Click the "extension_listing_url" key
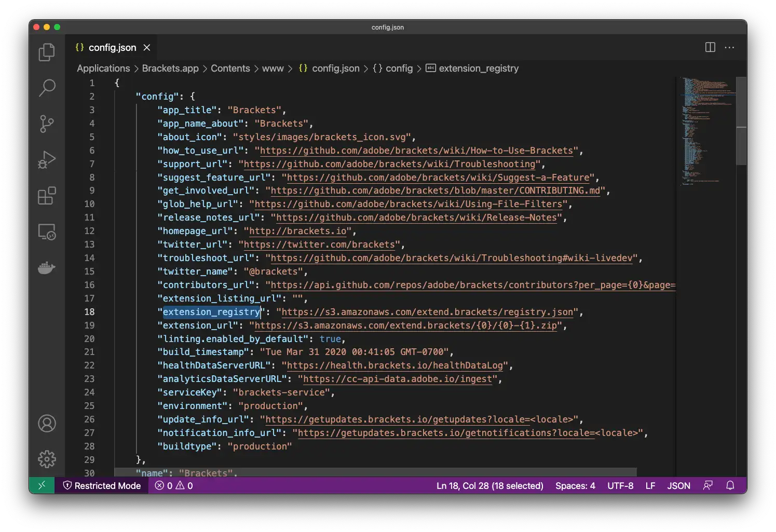The height and width of the screenshot is (532, 776). (220, 298)
